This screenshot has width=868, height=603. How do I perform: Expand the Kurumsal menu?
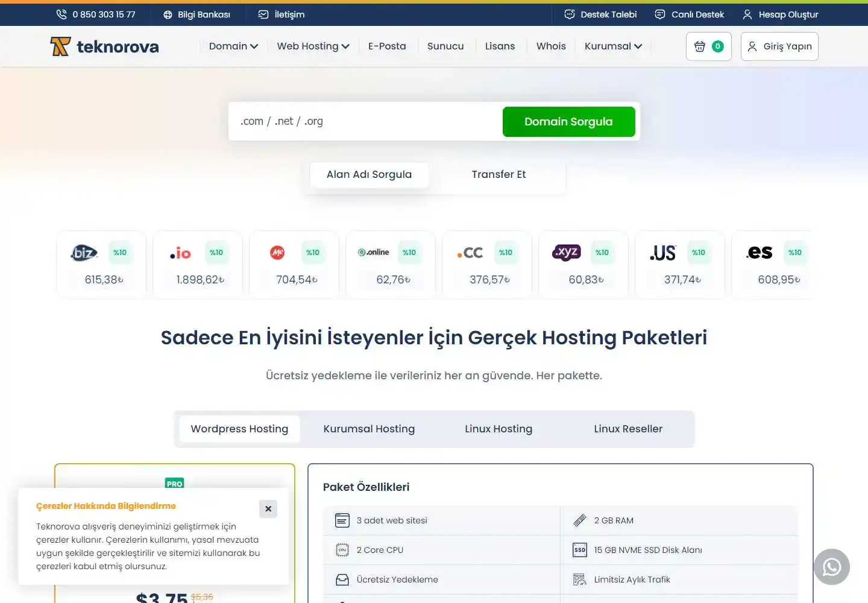pos(613,46)
